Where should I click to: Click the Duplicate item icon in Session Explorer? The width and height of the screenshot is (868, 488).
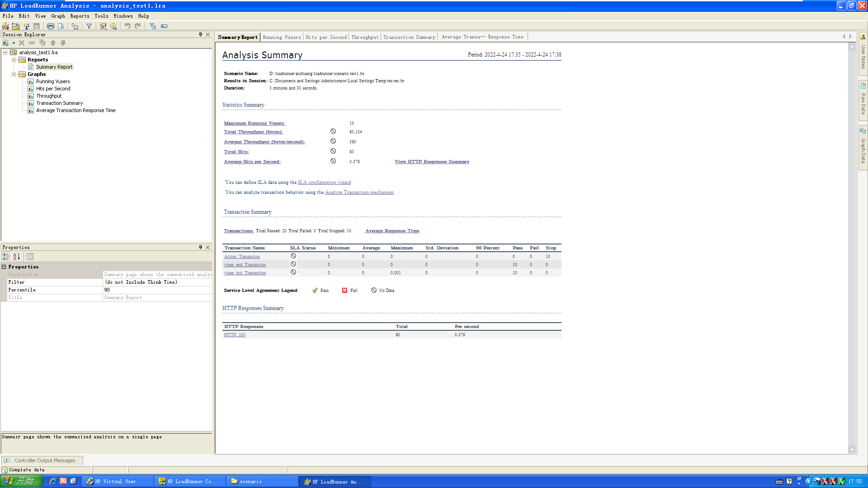[x=42, y=43]
